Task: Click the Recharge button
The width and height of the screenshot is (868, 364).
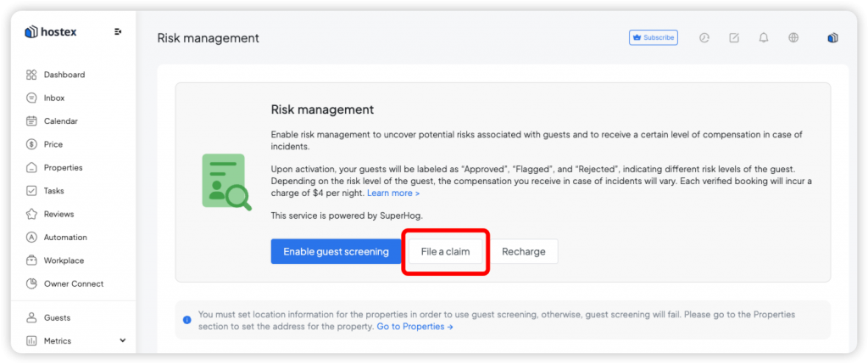Action: click(x=524, y=251)
